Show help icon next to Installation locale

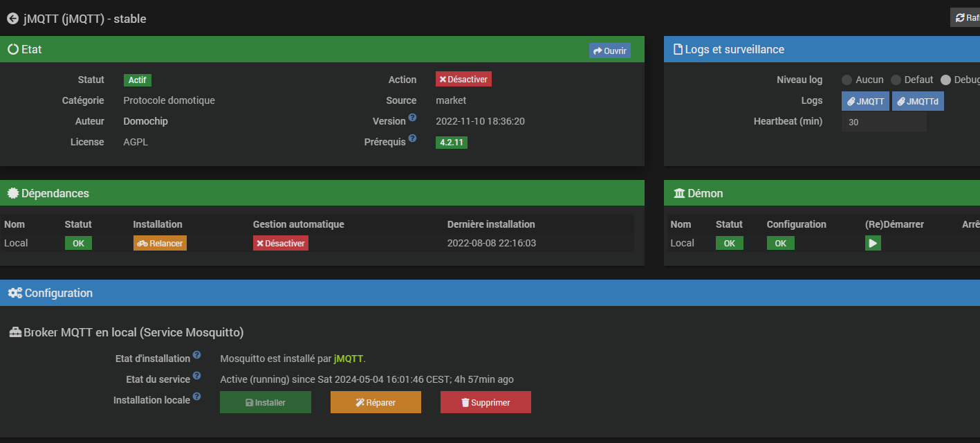(196, 397)
